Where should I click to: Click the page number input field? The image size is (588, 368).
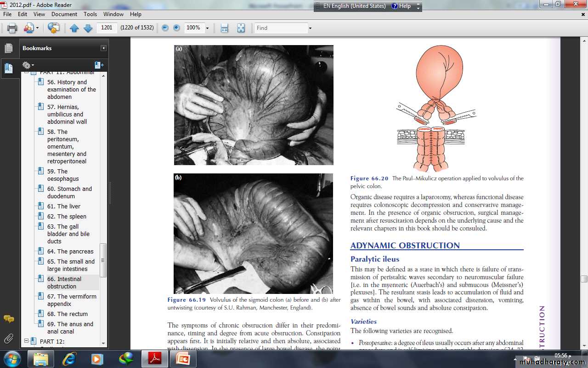[107, 28]
